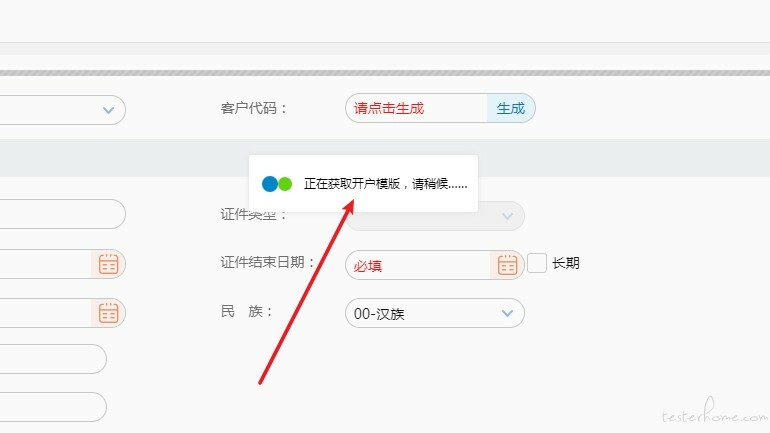Expand the 民族 dropdown showing 00-汉族
Viewport: 770px width, 433px height.
point(435,313)
